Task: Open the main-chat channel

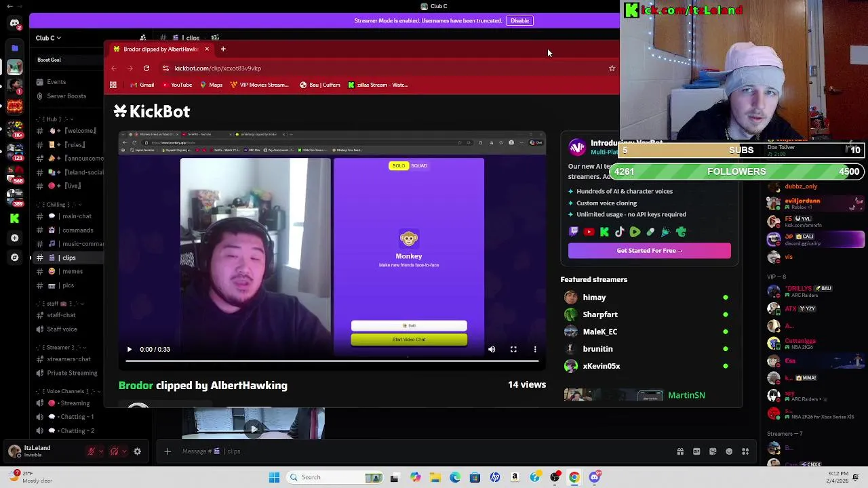Action: pyautogui.click(x=68, y=216)
